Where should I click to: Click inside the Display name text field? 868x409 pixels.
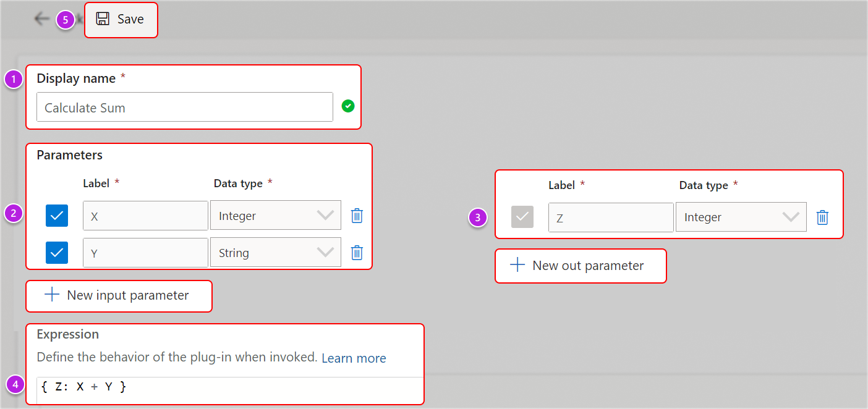click(184, 106)
